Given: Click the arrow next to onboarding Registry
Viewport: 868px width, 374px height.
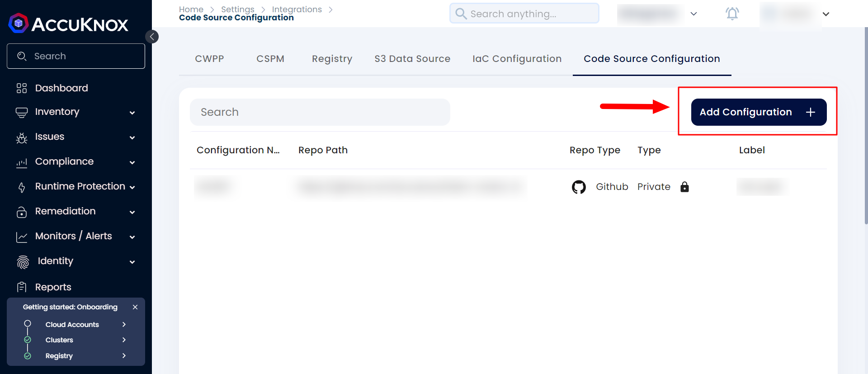Looking at the screenshot, I should point(124,355).
